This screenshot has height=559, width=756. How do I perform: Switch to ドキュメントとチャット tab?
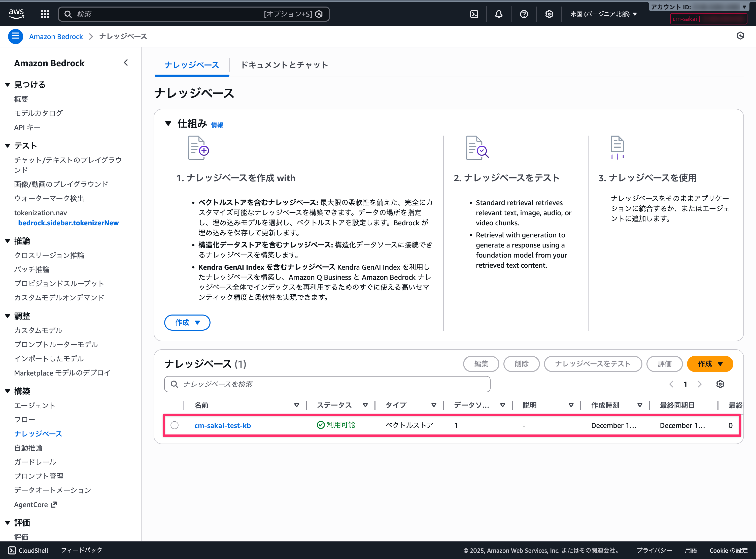tap(284, 65)
